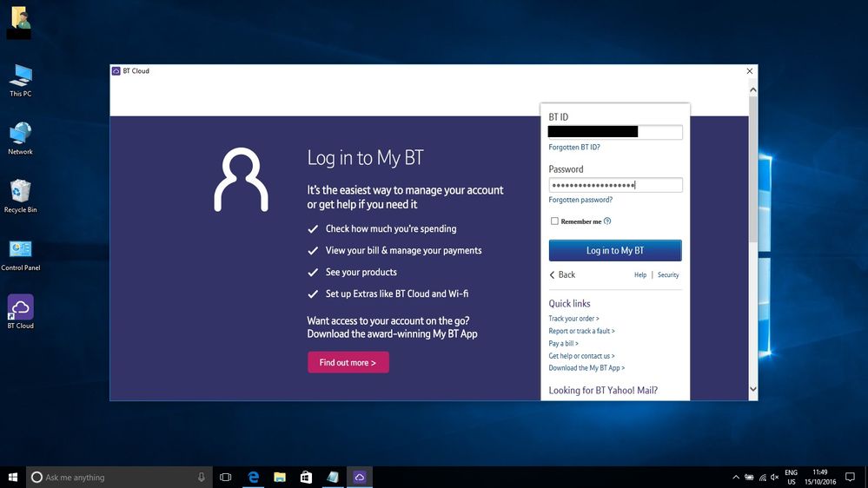Screen dimensions: 868x488
Task: Open the Network desktop icon
Action: (x=21, y=138)
